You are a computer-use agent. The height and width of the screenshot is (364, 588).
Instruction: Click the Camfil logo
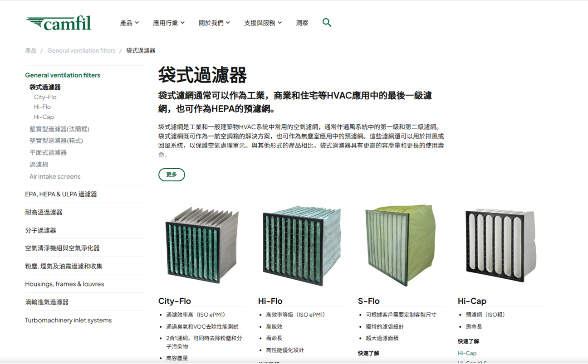tap(59, 23)
